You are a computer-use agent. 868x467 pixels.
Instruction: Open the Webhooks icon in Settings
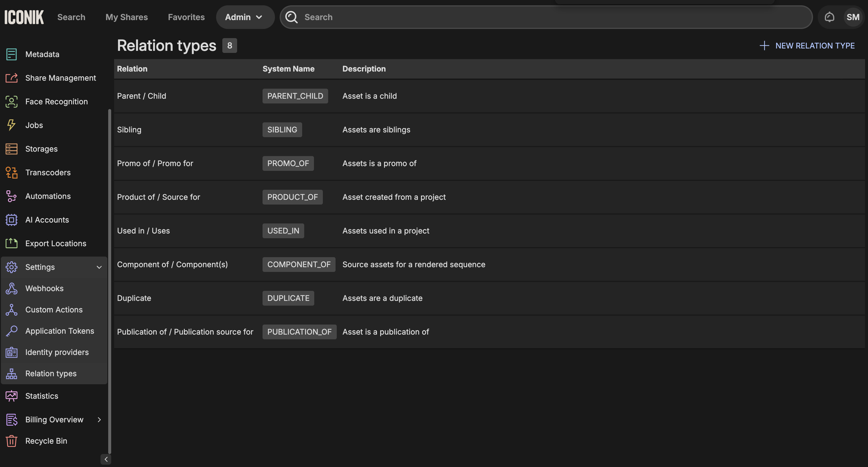(12, 288)
